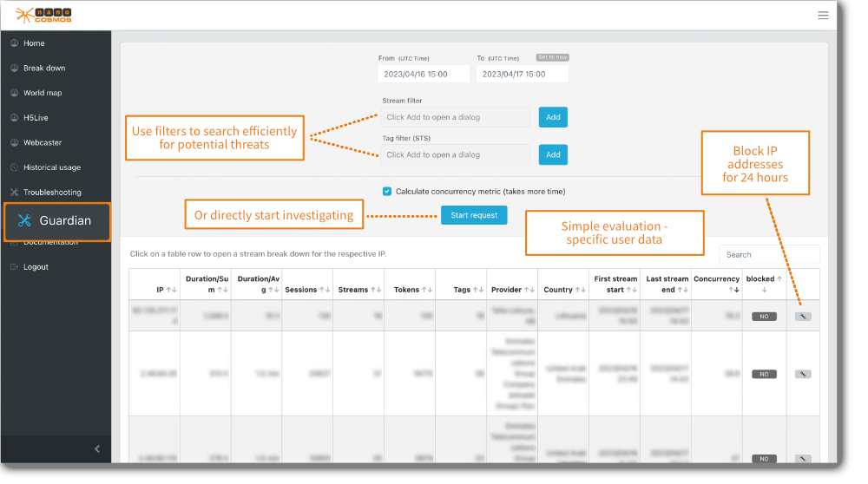Open Break down in the sidebar
Viewport: 868px width, 484px height.
[x=43, y=69]
